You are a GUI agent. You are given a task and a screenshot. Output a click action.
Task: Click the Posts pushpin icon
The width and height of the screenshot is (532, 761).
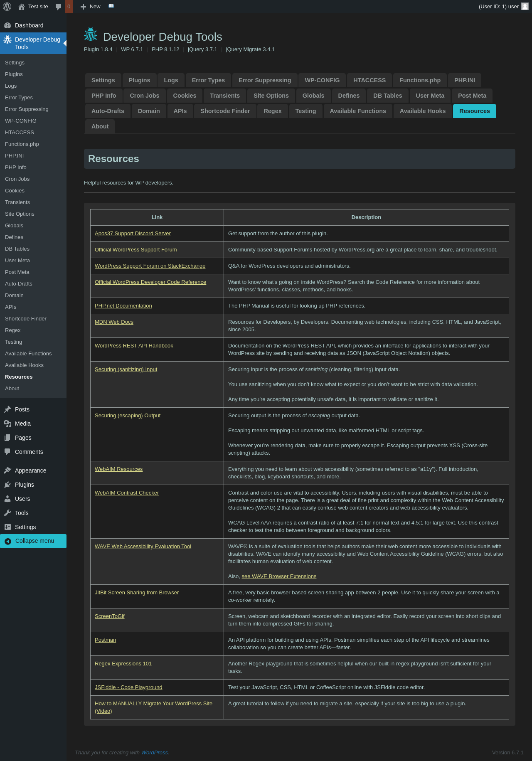tap(7, 409)
